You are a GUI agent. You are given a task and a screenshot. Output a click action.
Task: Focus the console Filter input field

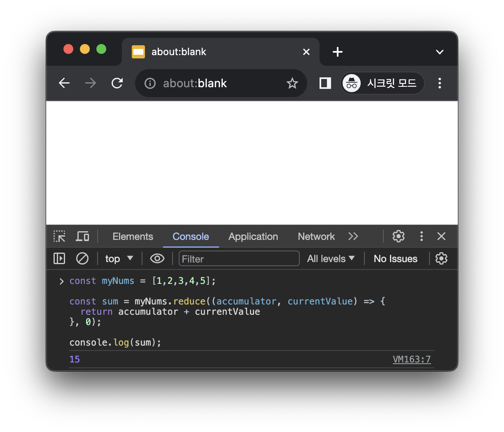coord(239,258)
